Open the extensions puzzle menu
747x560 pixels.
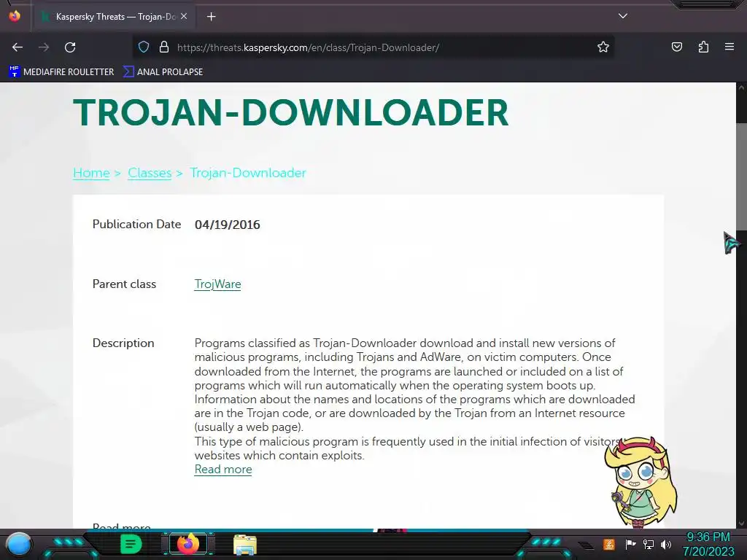pos(703,47)
